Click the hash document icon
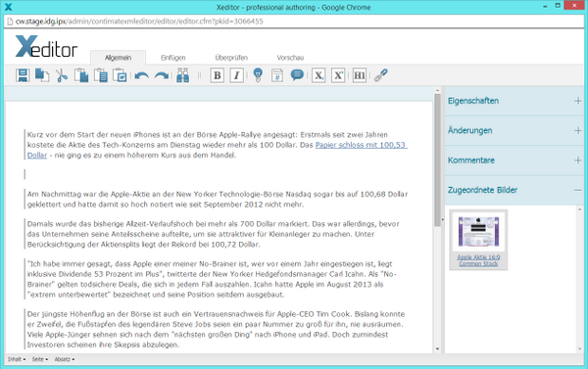Viewport: 588px width, 369px height. coord(277,75)
